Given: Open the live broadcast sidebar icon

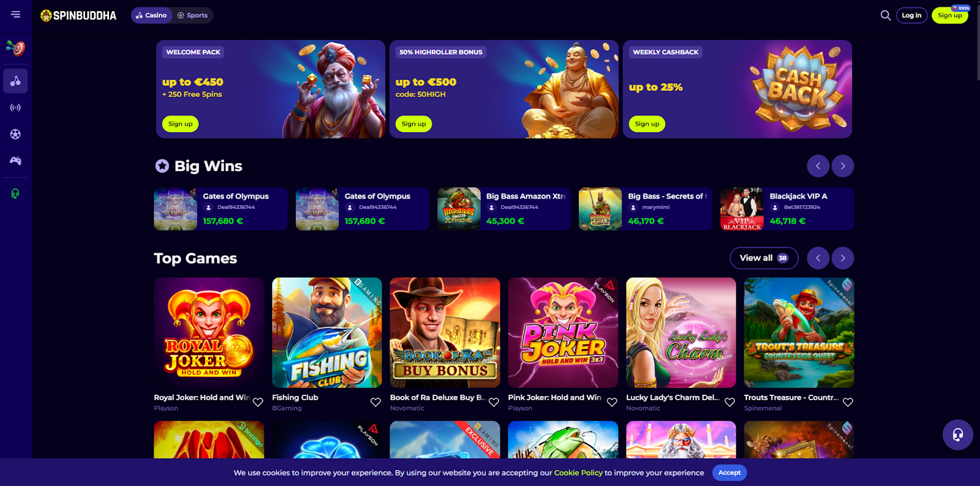Looking at the screenshot, I should (15, 107).
